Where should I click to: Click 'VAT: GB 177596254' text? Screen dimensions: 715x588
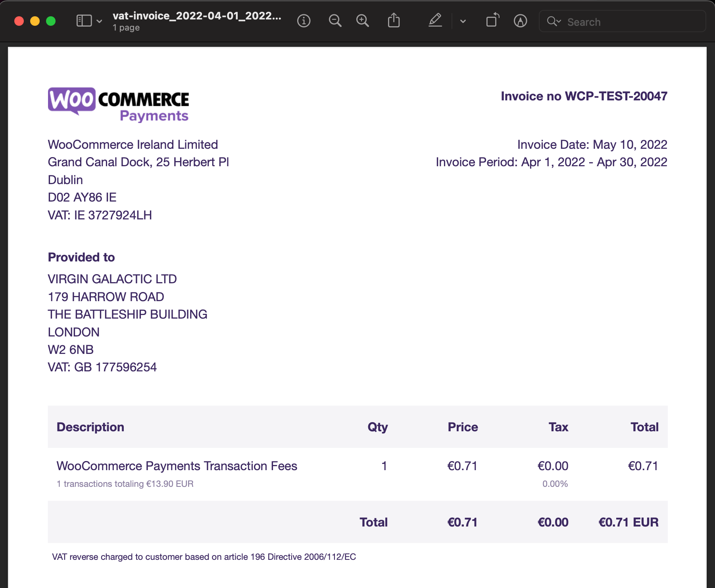[x=102, y=367]
